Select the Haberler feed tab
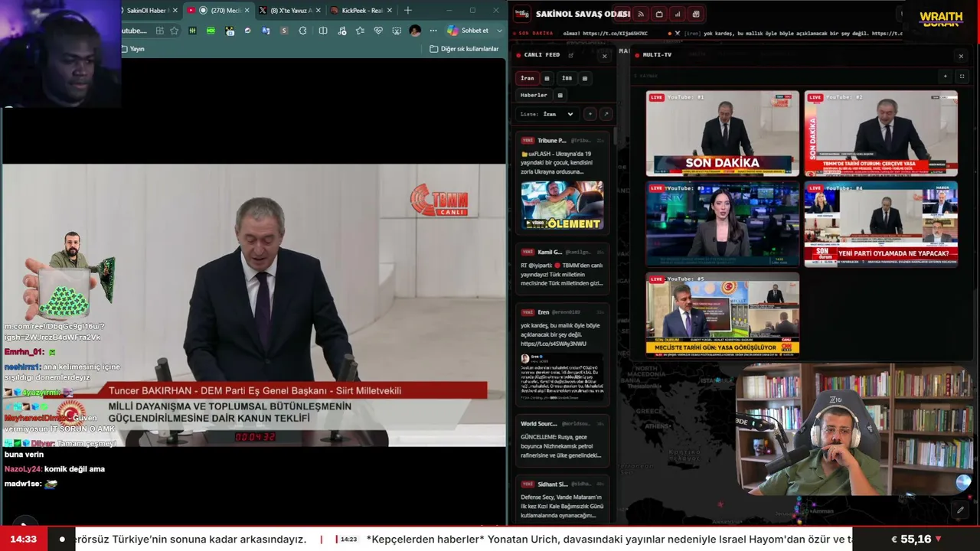Viewport: 980px width, 551px height. point(534,96)
